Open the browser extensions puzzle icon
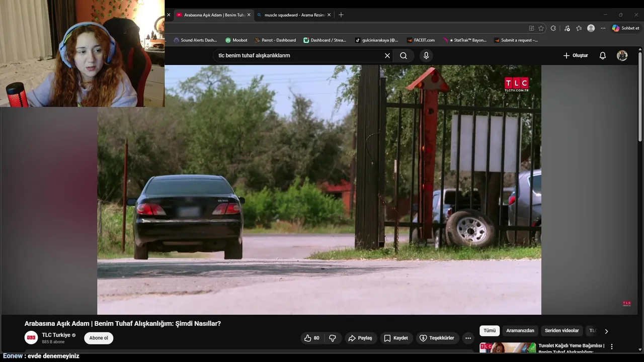Viewport: 644px width, 362px height. pos(553,28)
